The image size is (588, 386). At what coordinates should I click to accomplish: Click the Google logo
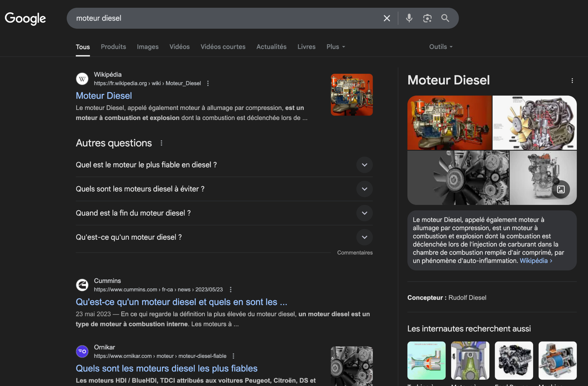coord(25,18)
